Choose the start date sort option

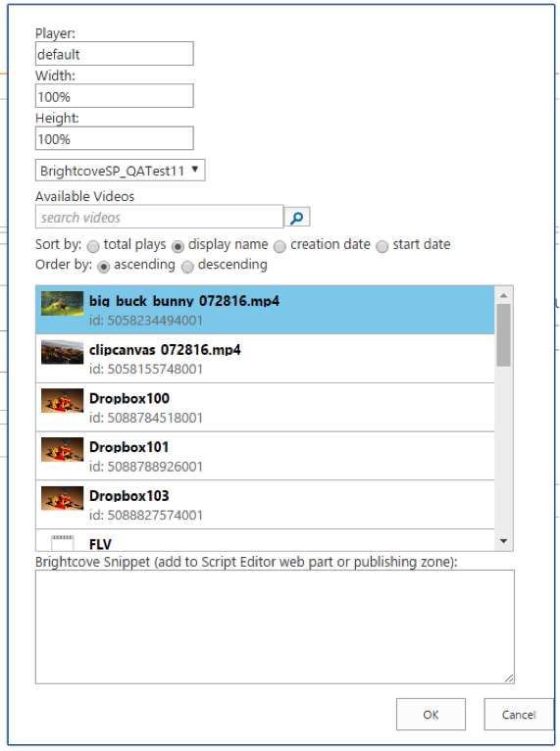382,247
